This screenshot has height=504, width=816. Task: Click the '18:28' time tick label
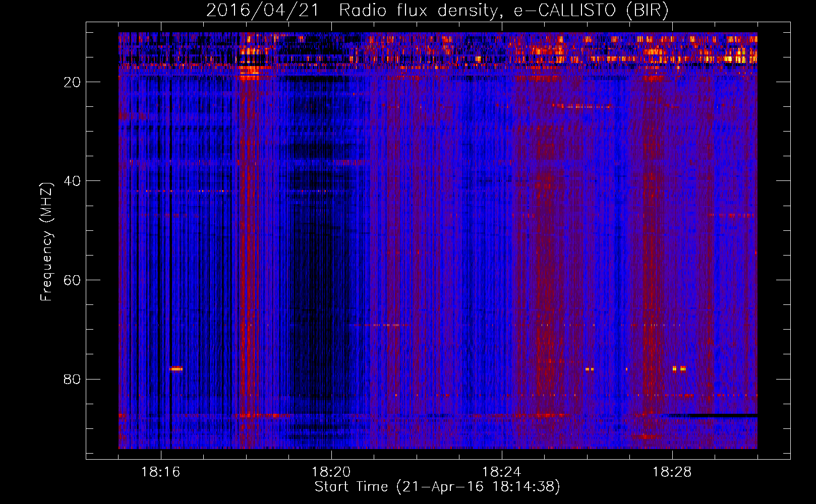pyautogui.click(x=672, y=472)
